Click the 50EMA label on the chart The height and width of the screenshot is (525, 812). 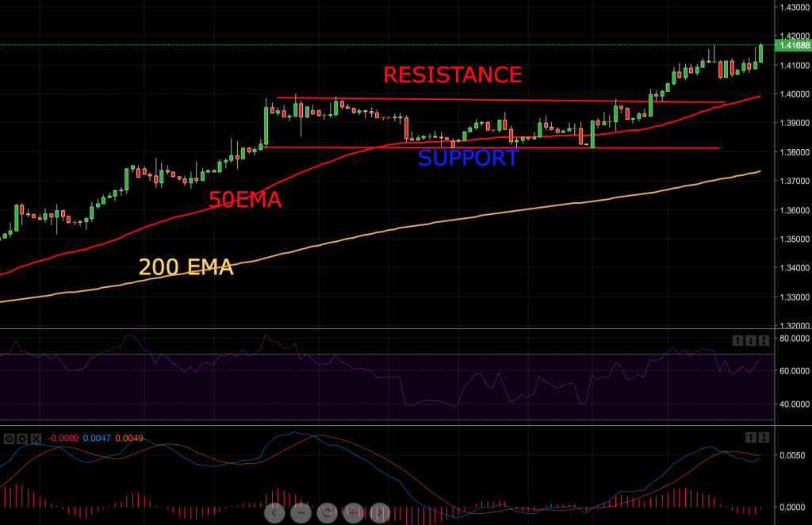[x=247, y=201]
